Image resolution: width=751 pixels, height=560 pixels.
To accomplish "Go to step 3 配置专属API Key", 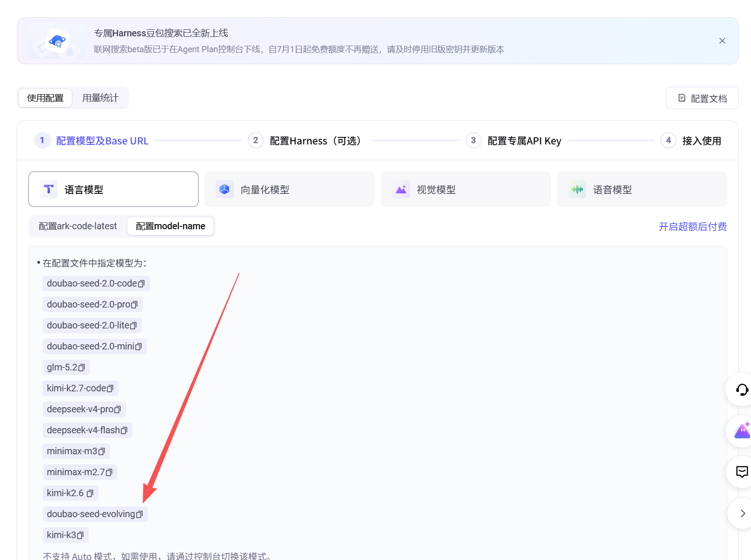I will pos(514,141).
